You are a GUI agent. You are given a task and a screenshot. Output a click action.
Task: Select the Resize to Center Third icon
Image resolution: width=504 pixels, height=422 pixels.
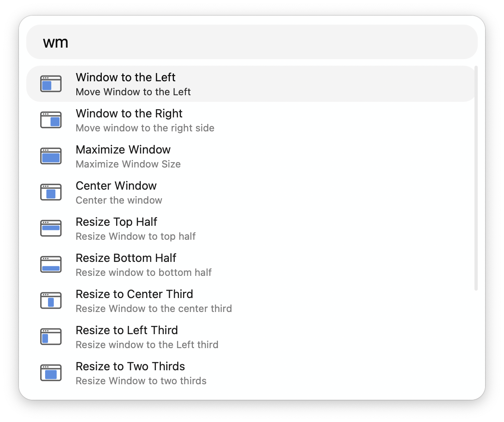click(51, 300)
